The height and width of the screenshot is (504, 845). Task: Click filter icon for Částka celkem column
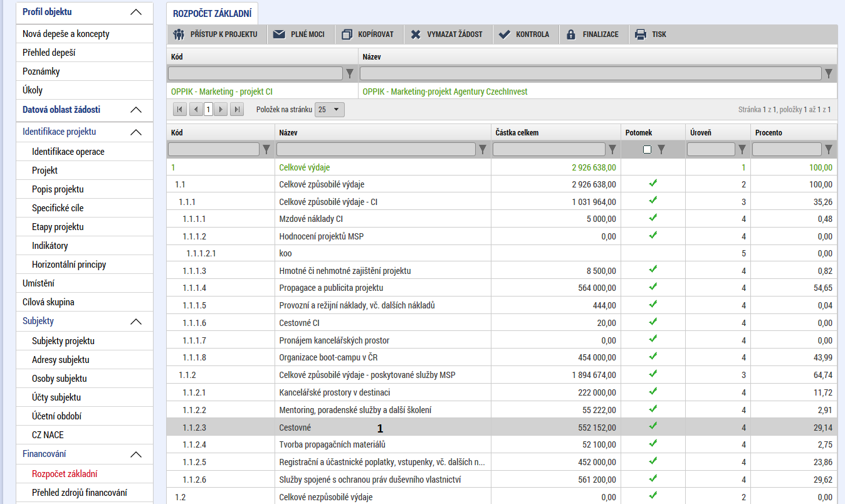[x=612, y=149]
